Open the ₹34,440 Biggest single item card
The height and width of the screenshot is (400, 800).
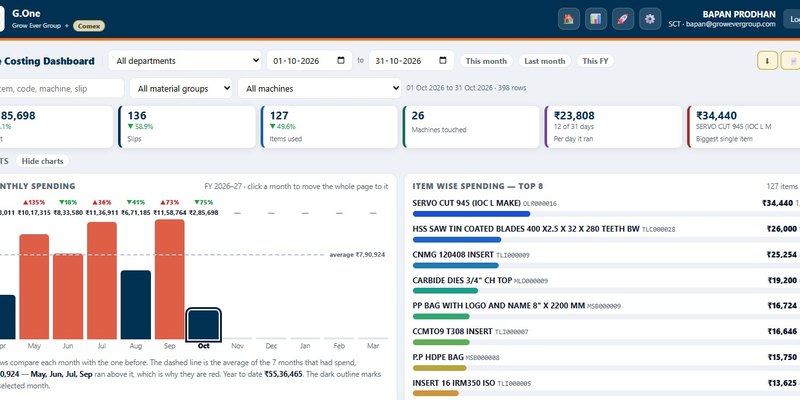(744, 127)
